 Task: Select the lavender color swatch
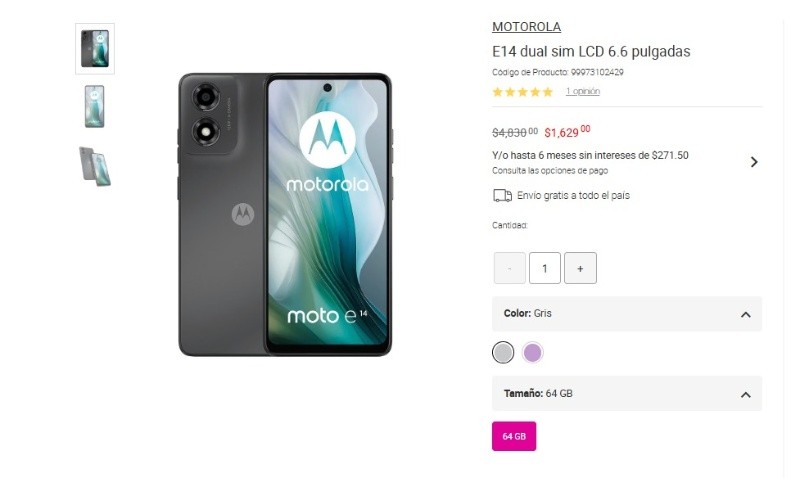pos(533,353)
